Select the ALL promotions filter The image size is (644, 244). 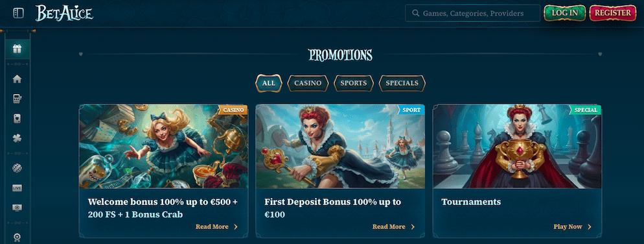(269, 83)
